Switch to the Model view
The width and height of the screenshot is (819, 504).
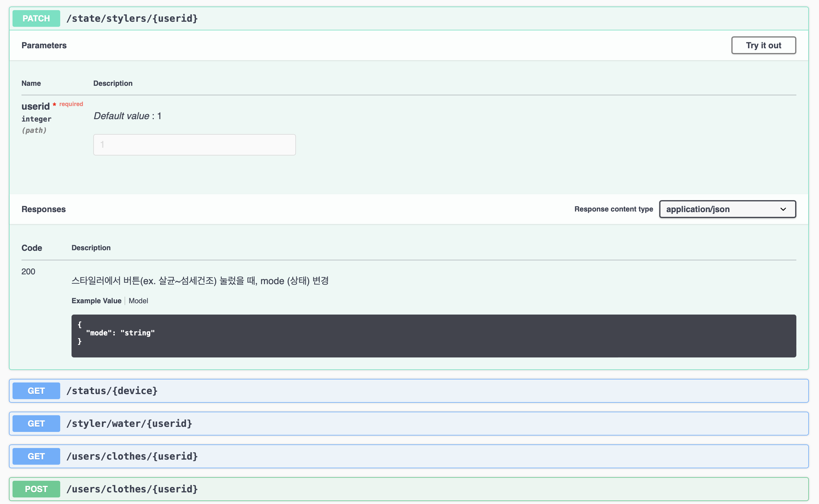pyautogui.click(x=138, y=301)
